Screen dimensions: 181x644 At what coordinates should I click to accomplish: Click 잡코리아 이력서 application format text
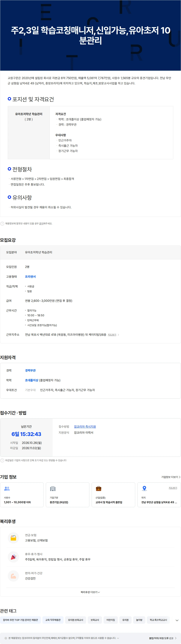click(x=84, y=432)
